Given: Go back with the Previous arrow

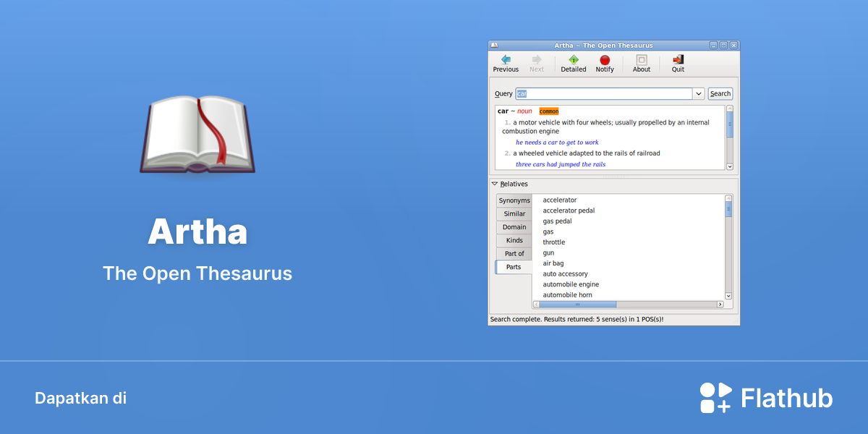Looking at the screenshot, I should point(506,64).
